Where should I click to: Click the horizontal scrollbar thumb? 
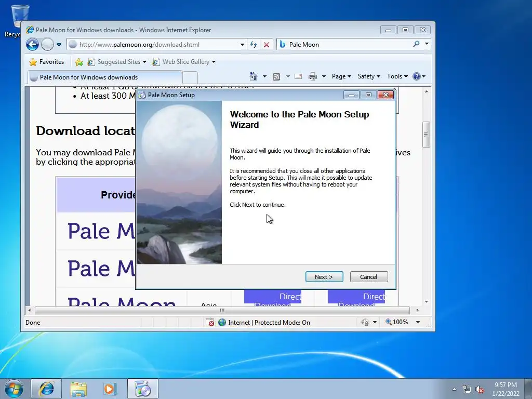[222, 310]
